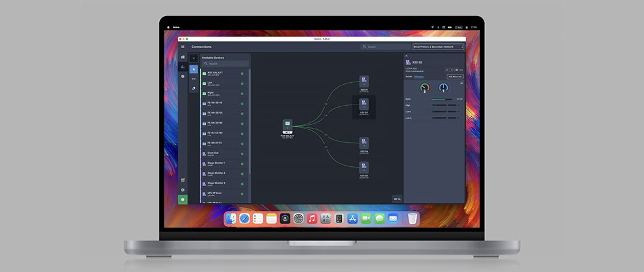Screen dimensions: 644x272
Task: Open the dashboard icon in the left sidebar
Action: [183, 57]
